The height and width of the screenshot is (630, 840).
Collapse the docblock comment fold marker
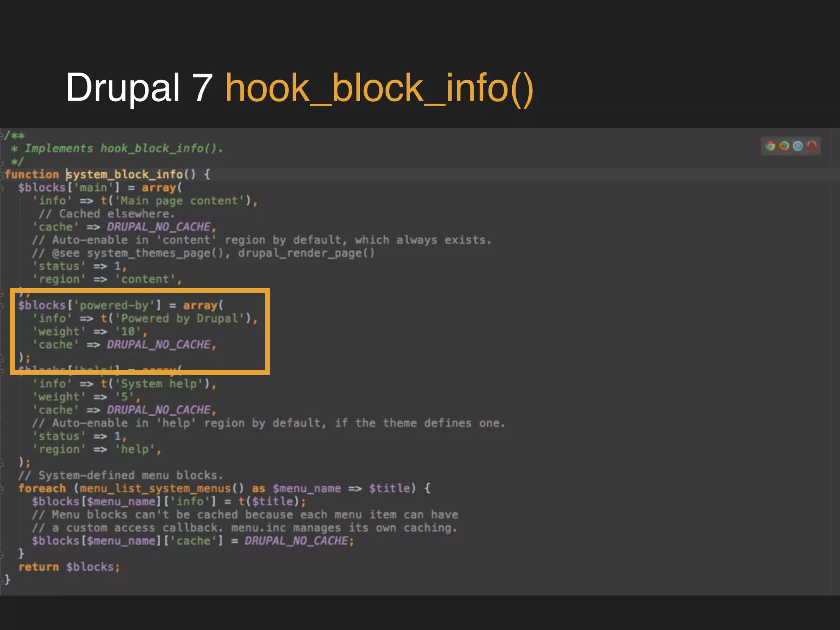pos(2,135)
